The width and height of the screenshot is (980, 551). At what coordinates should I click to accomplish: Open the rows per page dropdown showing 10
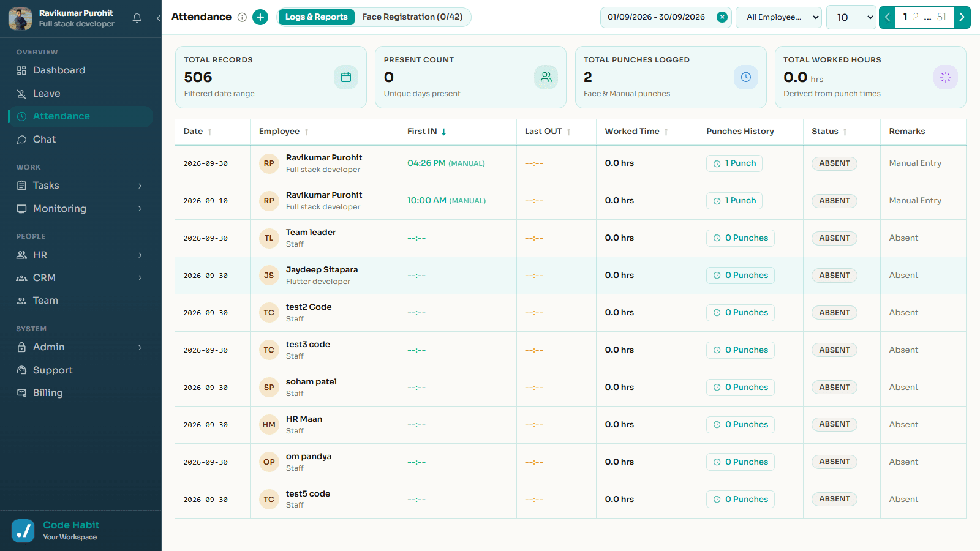[851, 17]
